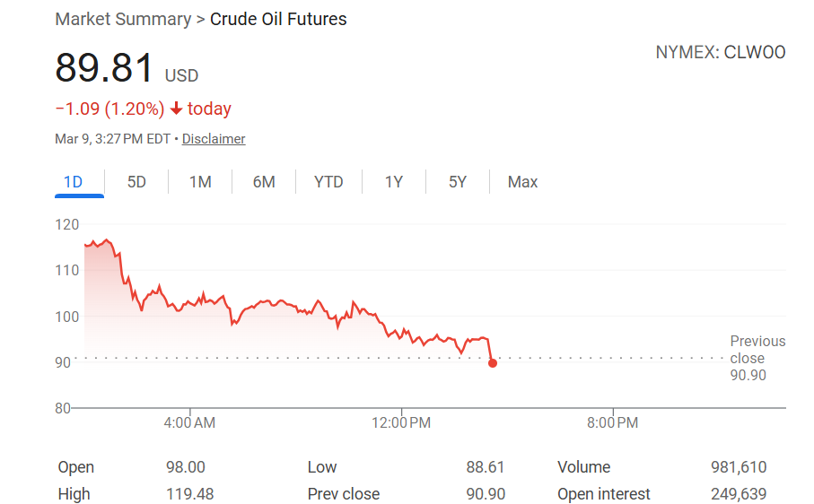Open the Disclaimer link
Screen dimensions: 814x504
[214, 139]
